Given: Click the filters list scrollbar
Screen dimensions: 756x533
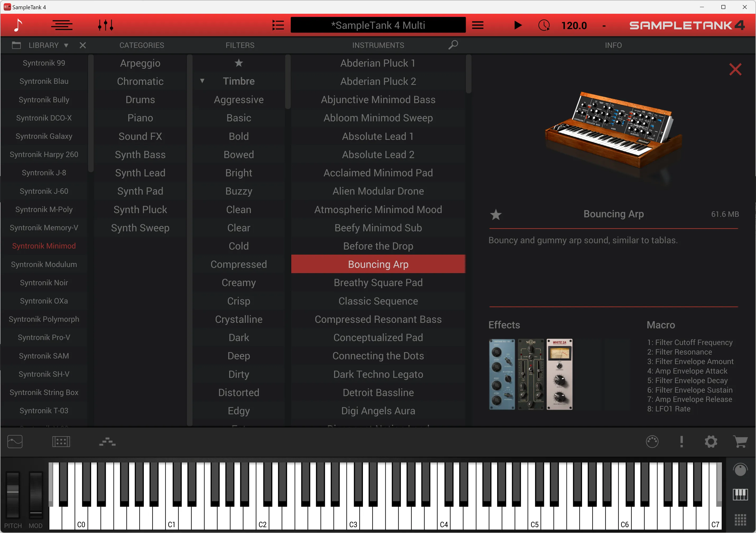Looking at the screenshot, I should (288, 82).
